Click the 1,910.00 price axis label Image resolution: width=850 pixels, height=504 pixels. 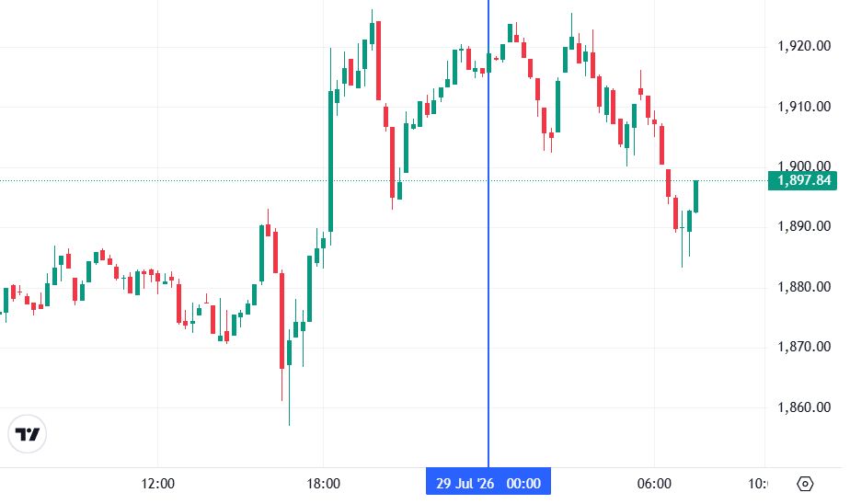[x=804, y=106]
